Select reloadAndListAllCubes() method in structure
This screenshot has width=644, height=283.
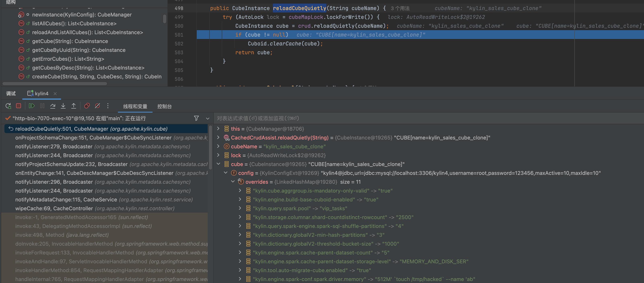(88, 33)
